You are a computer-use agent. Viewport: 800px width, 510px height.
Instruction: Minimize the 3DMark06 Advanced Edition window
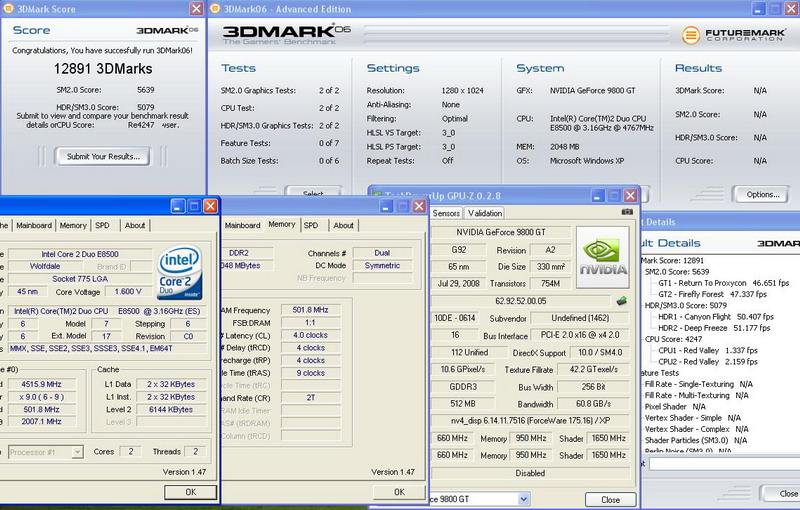tap(759, 8)
